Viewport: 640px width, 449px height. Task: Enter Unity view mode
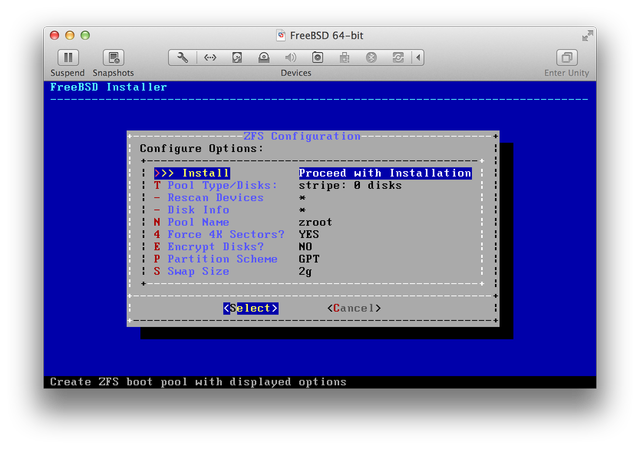[567, 58]
